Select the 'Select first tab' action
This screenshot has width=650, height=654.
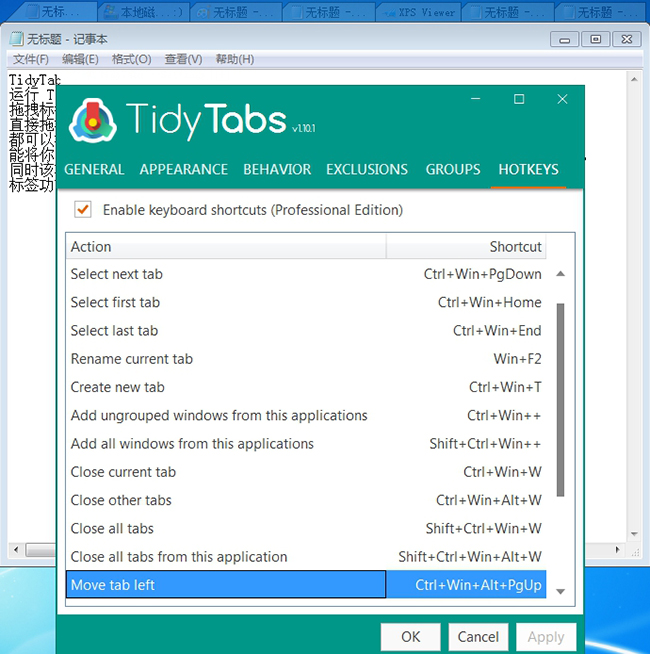[306, 302]
